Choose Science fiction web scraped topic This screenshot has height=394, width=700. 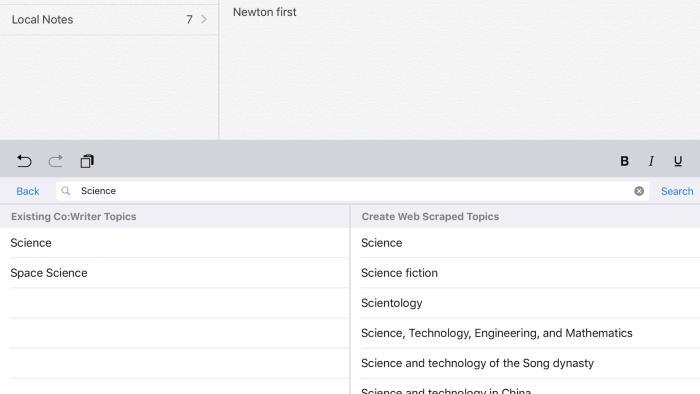[x=525, y=273]
